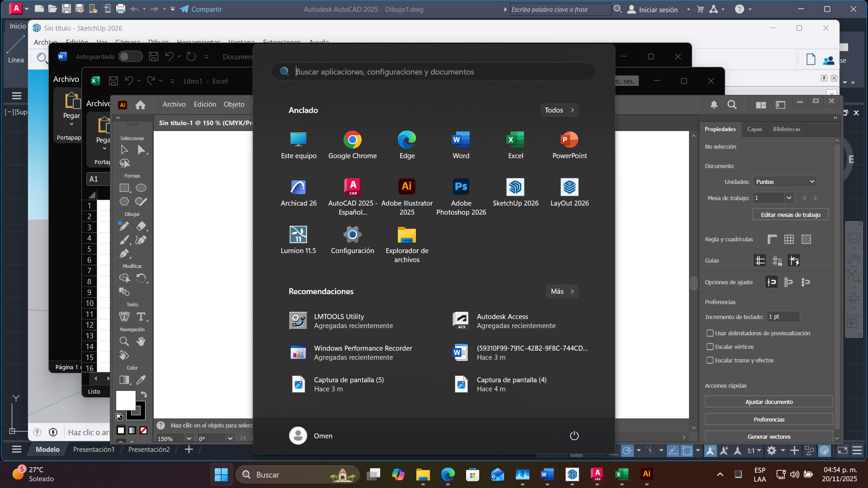Image resolution: width=868 pixels, height=488 pixels.
Task: Open Archicad 26 from pinned apps
Action: click(x=298, y=192)
